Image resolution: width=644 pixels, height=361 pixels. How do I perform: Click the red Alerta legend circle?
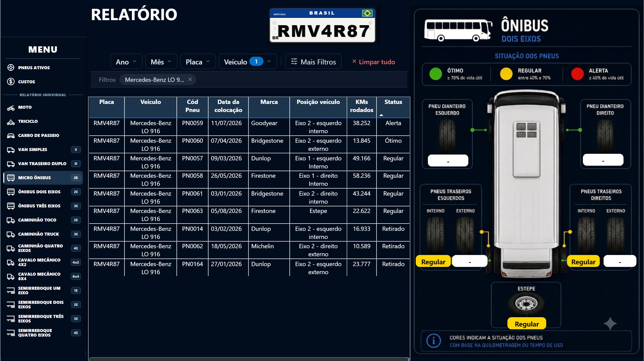tap(577, 74)
